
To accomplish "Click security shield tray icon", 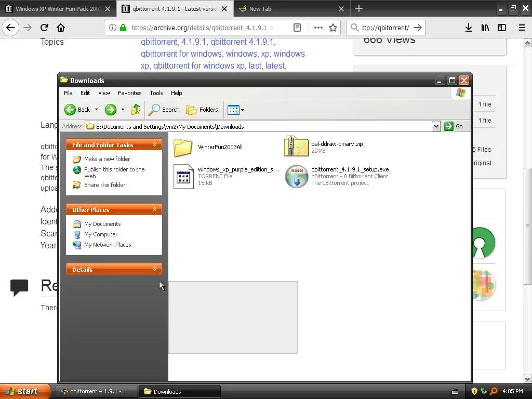I will pos(475,391).
